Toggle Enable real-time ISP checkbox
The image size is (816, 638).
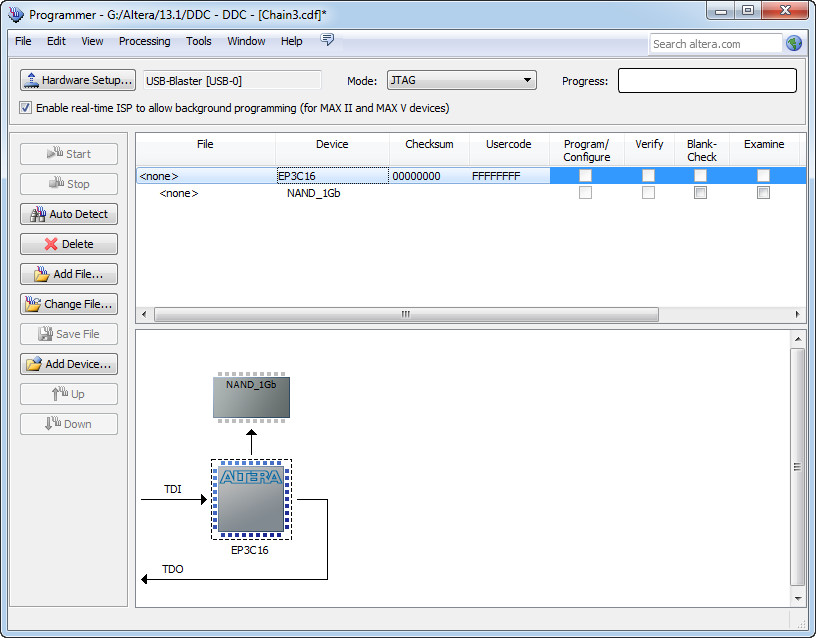[25, 108]
